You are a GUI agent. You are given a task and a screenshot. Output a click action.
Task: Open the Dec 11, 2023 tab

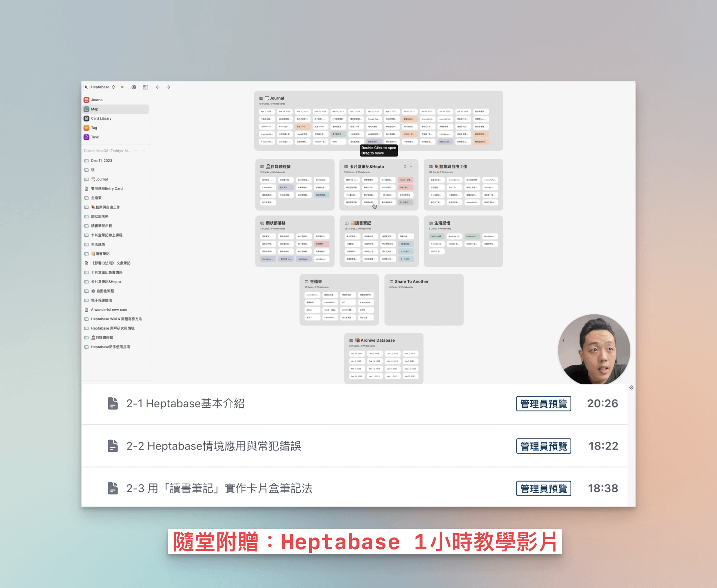coord(102,161)
